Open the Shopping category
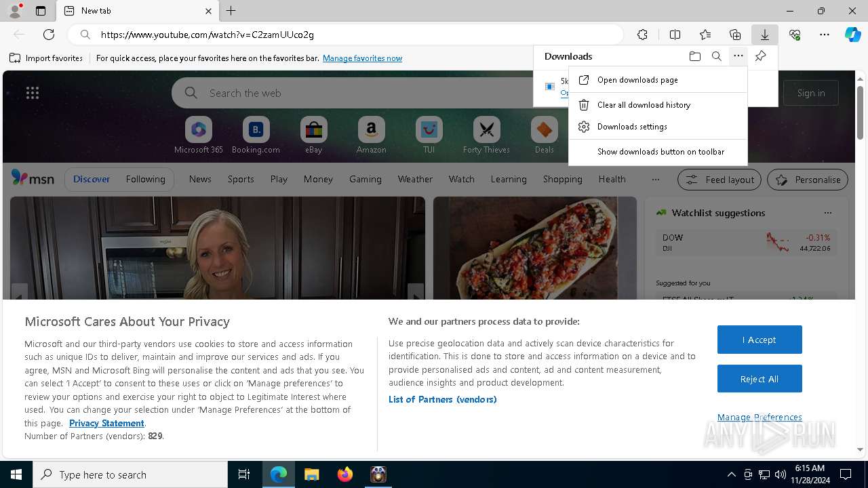 562,179
